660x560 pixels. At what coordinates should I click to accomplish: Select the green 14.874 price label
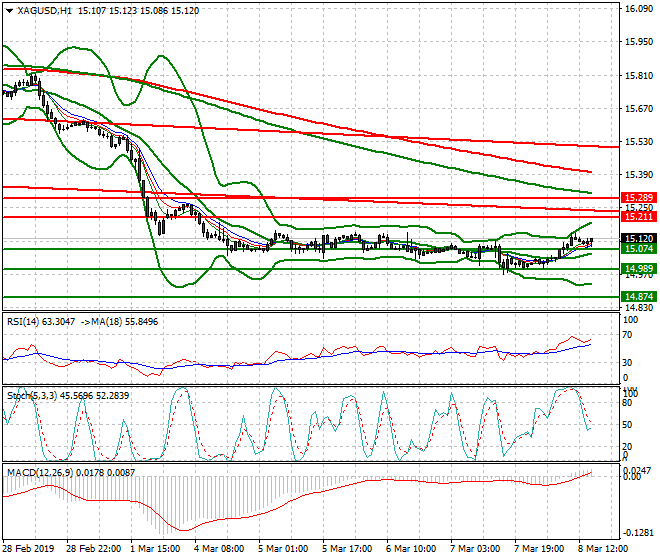[x=639, y=297]
